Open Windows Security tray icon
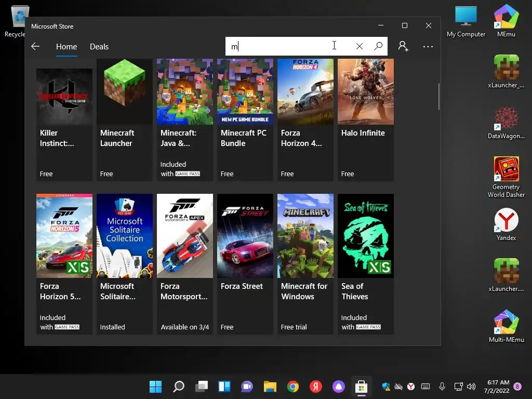Viewport: 532px width, 399px height. (386, 387)
